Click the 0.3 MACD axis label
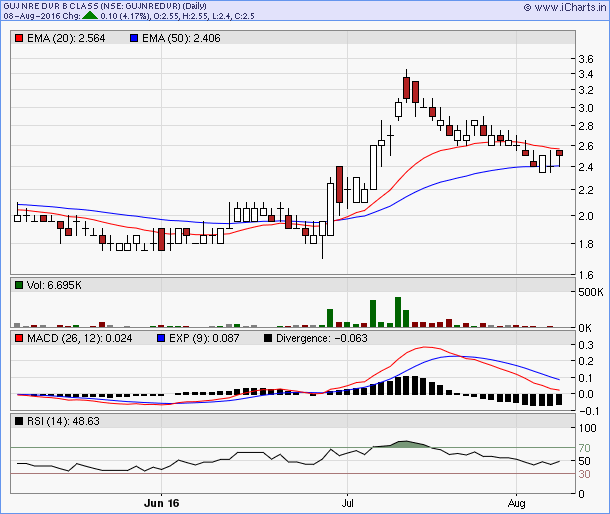 click(x=586, y=345)
